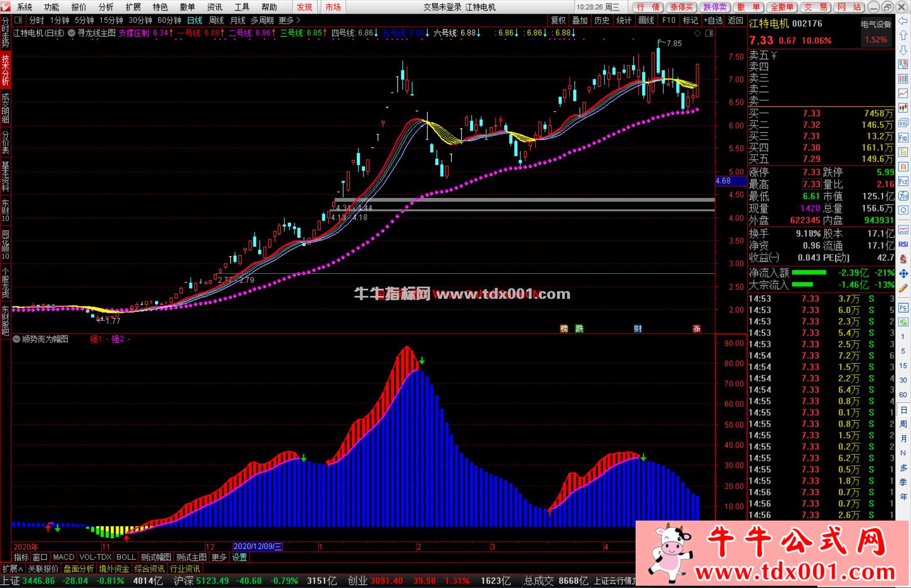Expand the 寻龙线主图 indicator dropdown
The width and height of the screenshot is (911, 588).
[71, 33]
